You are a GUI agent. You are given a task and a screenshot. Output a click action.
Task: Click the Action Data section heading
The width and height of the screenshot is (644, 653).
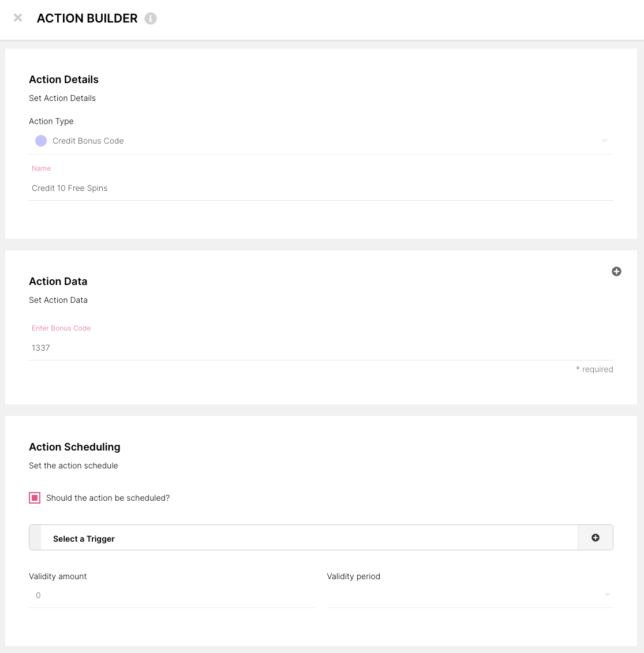(x=58, y=282)
